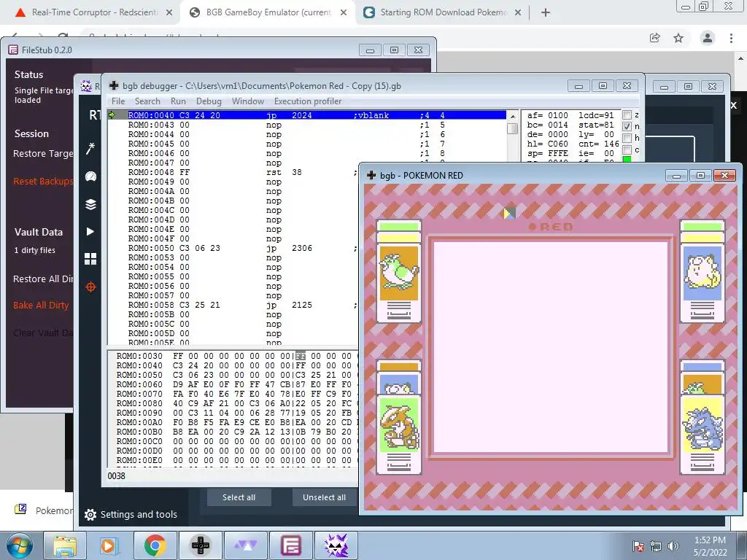Select disassembly line ROM0:0050 jp 2306
Image resolution: width=747 pixels, height=560 pixels.
click(233, 248)
